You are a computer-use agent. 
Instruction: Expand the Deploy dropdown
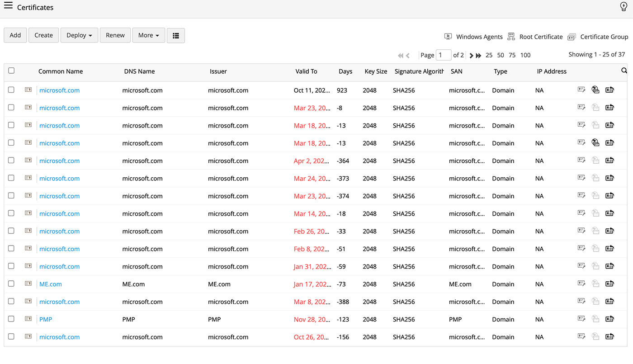pyautogui.click(x=79, y=35)
